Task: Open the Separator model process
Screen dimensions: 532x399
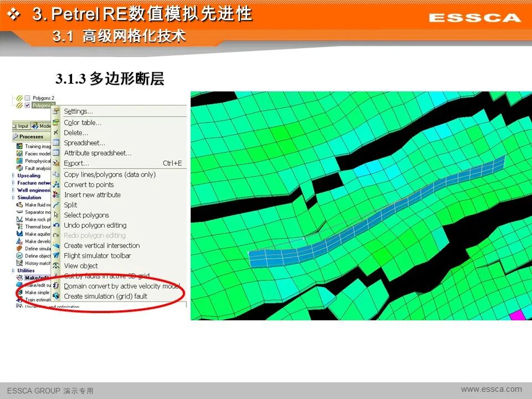Action: point(34,212)
